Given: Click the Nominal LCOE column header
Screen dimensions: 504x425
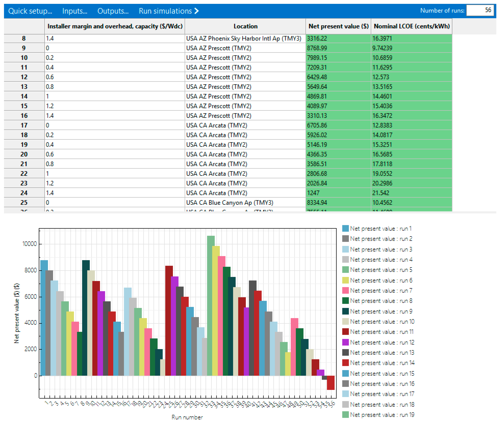Looking at the screenshot, I should 411,26.
